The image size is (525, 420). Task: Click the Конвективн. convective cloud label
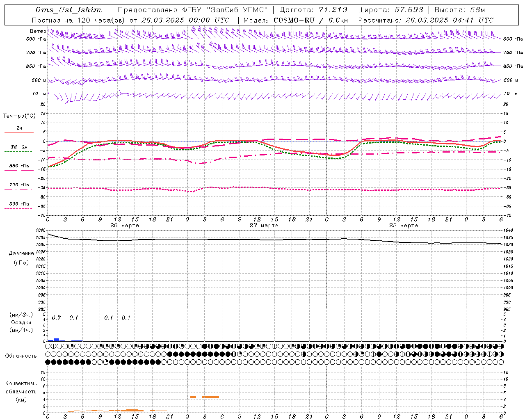click(x=21, y=383)
